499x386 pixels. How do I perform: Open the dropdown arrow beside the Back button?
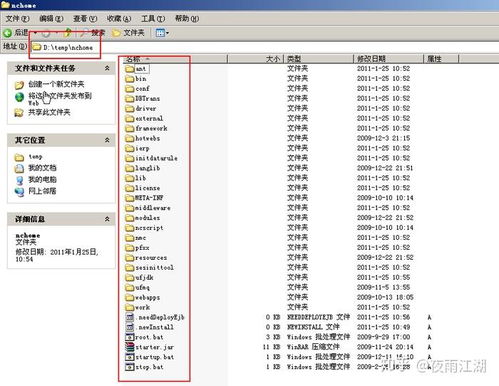35,33
